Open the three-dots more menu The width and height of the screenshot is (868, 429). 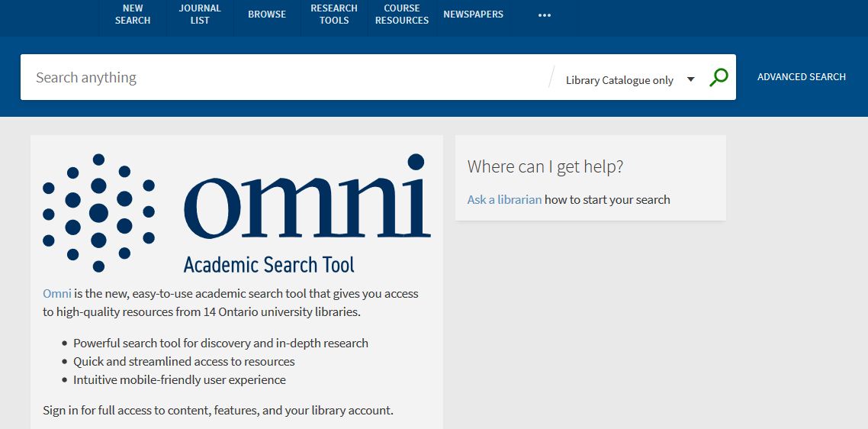545,15
